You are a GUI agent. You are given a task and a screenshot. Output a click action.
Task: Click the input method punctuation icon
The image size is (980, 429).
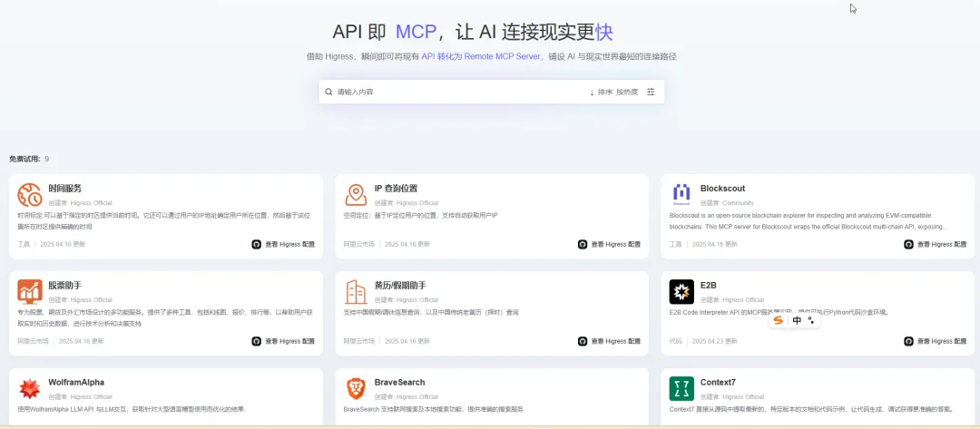811,320
